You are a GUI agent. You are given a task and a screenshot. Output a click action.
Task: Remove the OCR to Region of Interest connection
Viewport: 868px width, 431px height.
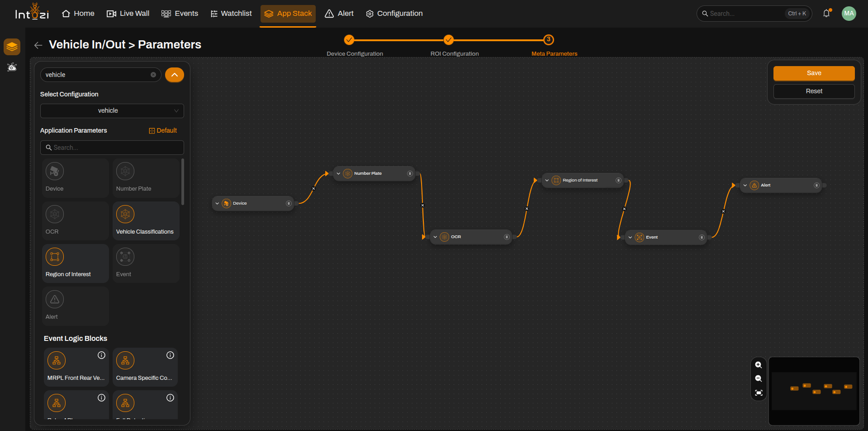pos(526,209)
